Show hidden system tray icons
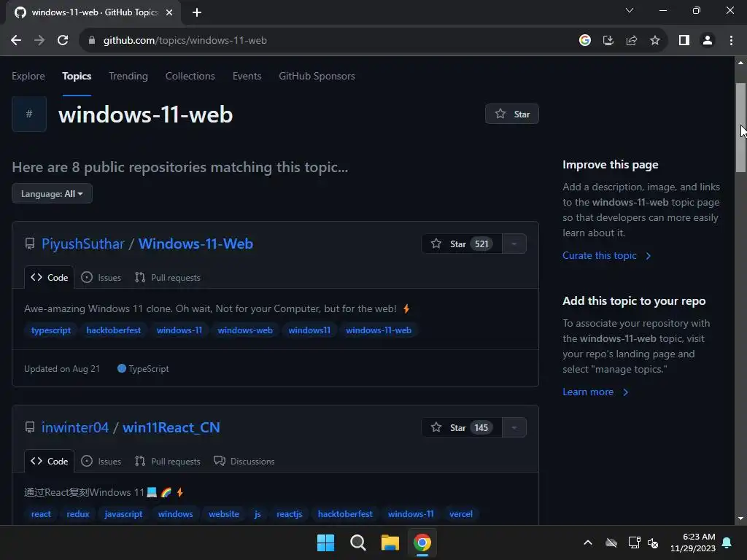The width and height of the screenshot is (747, 560). [588, 542]
